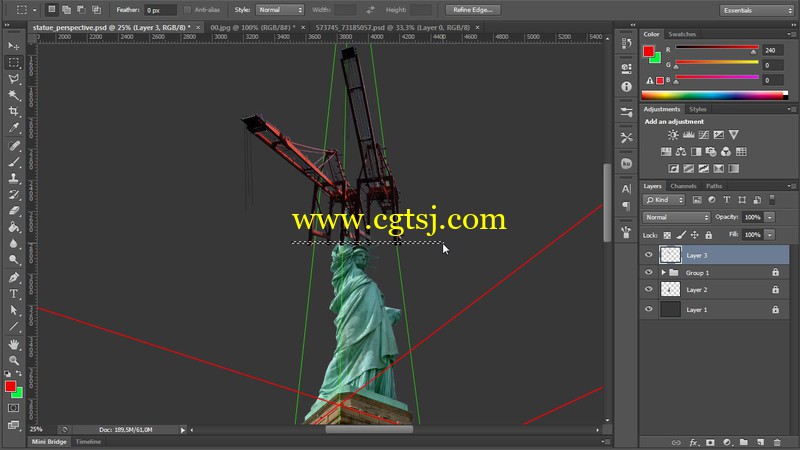Image resolution: width=800 pixels, height=450 pixels.
Task: Open the Opacity slider dropdown arrow
Action: 770,217
